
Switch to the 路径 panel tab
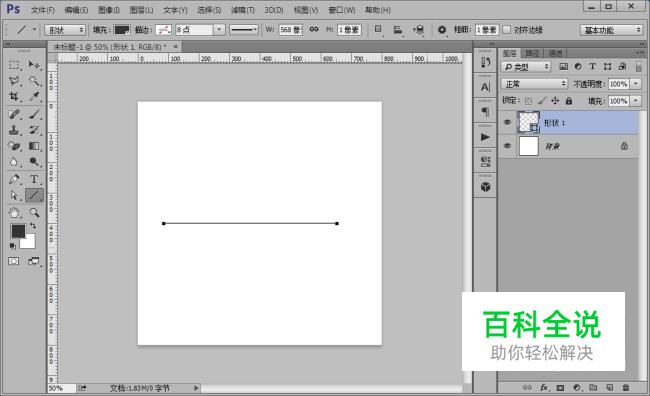(x=532, y=53)
